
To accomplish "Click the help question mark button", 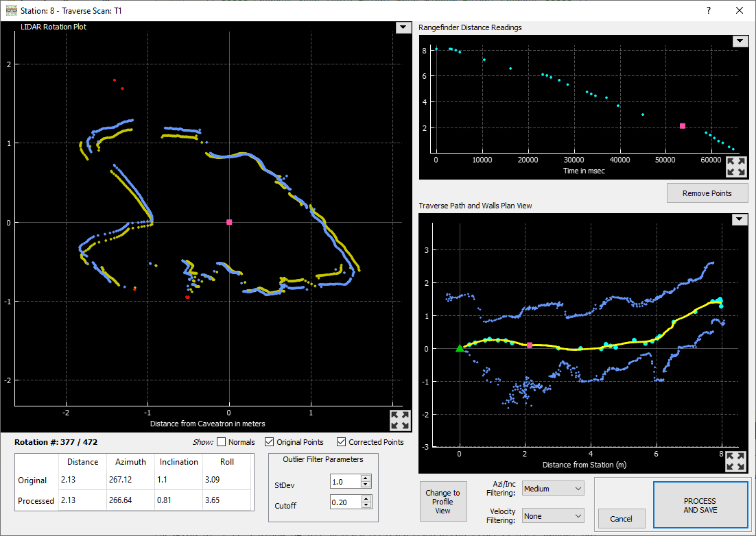I will (x=709, y=10).
